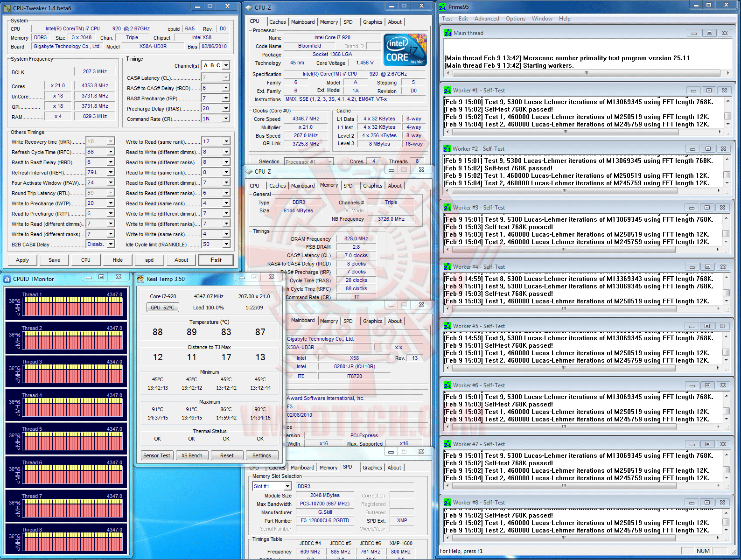
Task: Toggle the GPU 52°C button in Real Temp
Action: (162, 308)
